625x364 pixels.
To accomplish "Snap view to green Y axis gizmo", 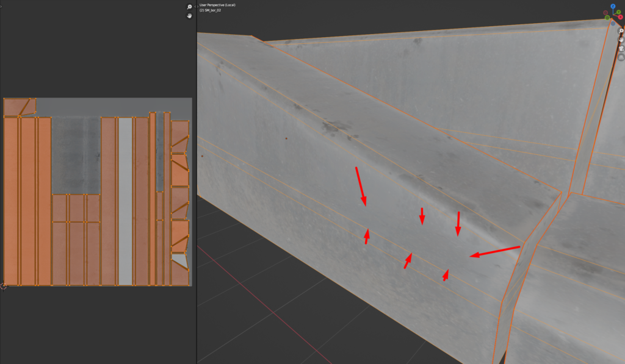I will [619, 12].
